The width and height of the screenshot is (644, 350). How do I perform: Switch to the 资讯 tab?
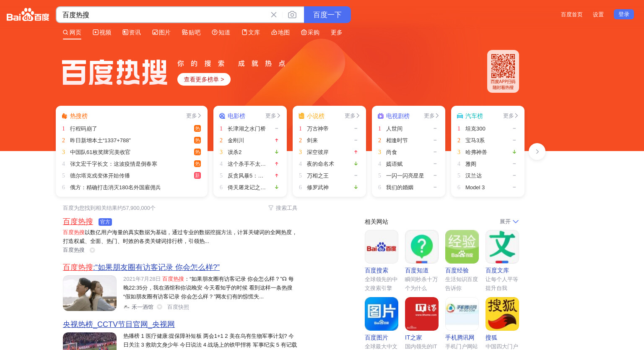[x=132, y=32]
